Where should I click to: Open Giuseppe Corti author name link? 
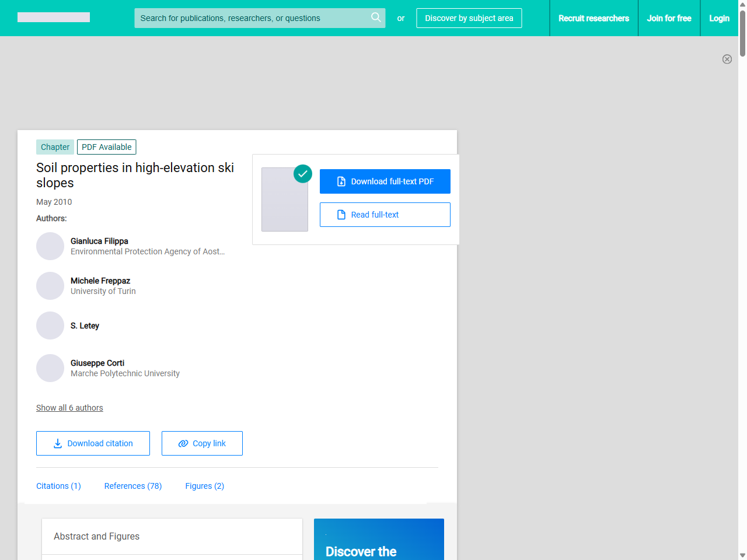point(97,363)
